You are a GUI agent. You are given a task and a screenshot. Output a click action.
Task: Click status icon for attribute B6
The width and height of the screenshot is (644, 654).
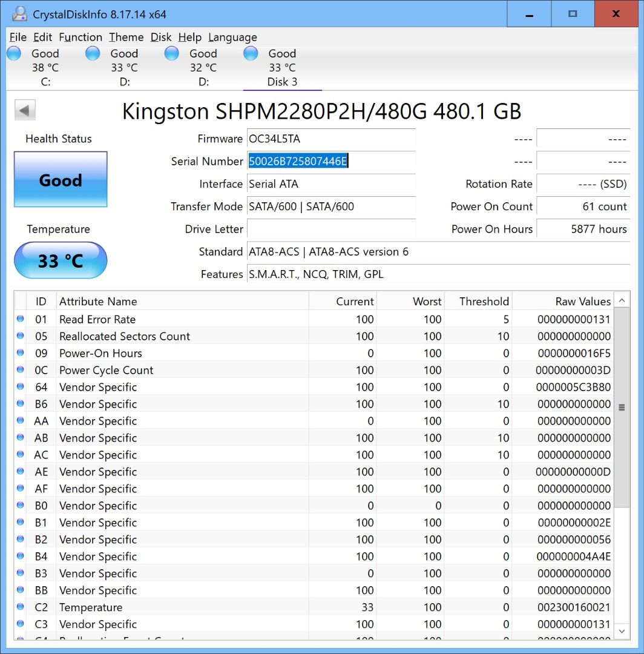(20, 404)
